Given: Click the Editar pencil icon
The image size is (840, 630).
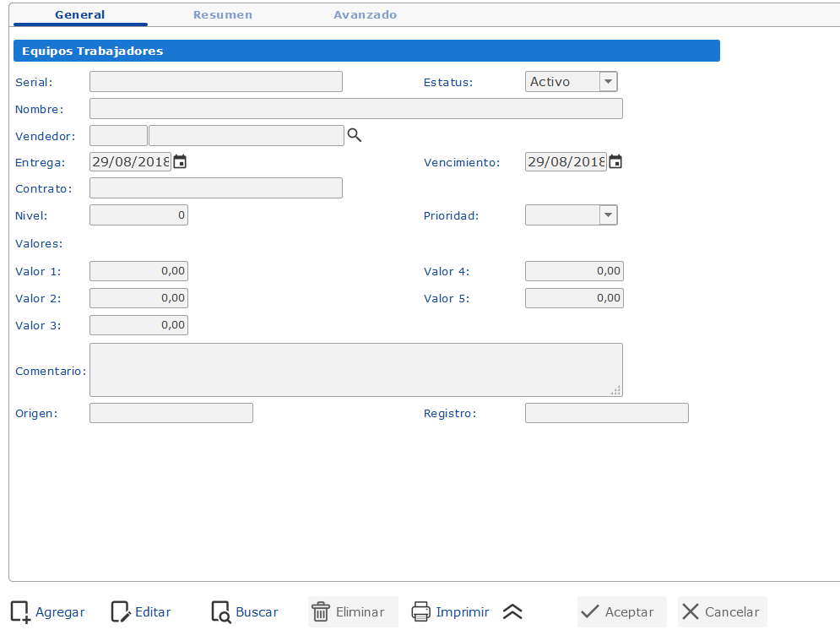Looking at the screenshot, I should pyautogui.click(x=121, y=612).
